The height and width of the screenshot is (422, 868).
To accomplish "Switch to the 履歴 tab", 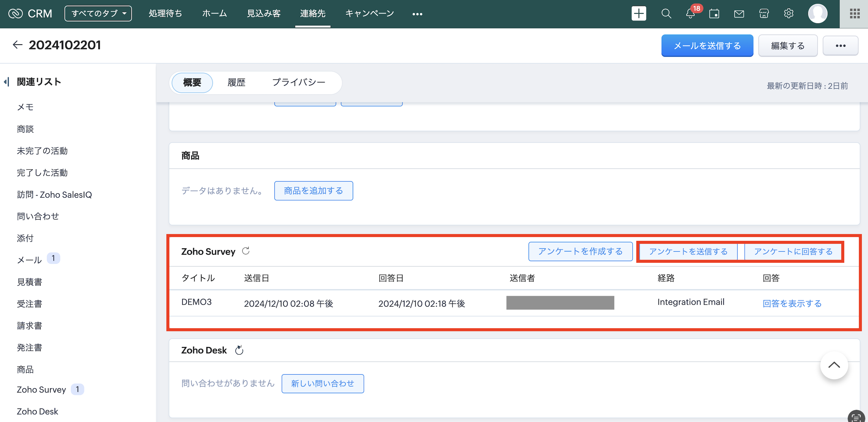I will coord(236,82).
